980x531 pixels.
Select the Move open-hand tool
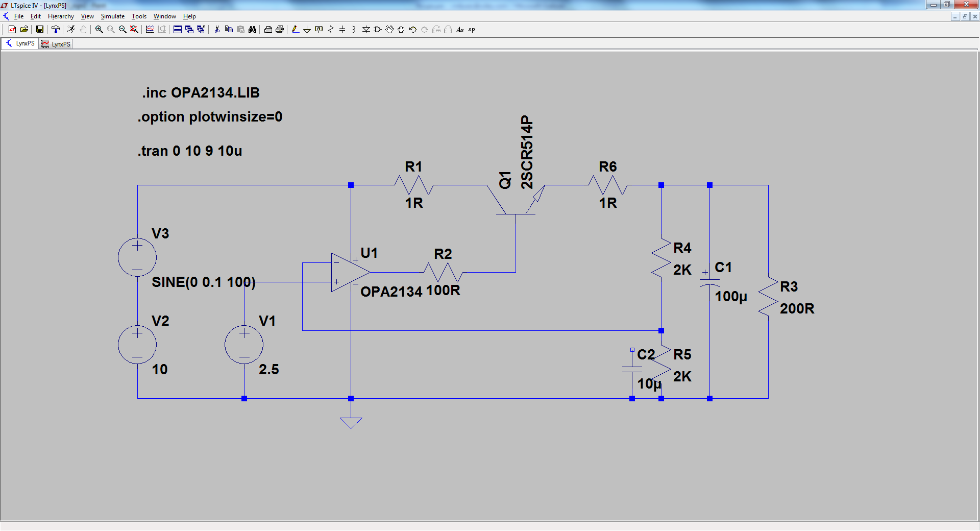pyautogui.click(x=389, y=30)
